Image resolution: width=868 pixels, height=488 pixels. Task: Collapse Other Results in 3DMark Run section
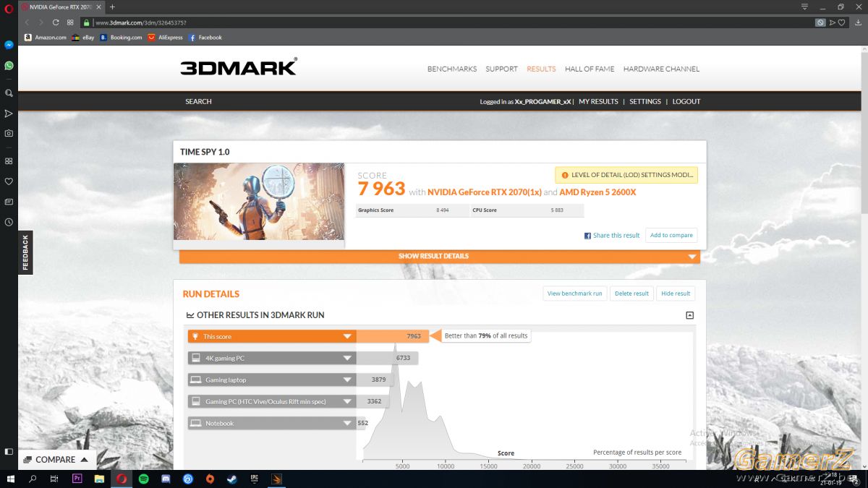pos(690,315)
